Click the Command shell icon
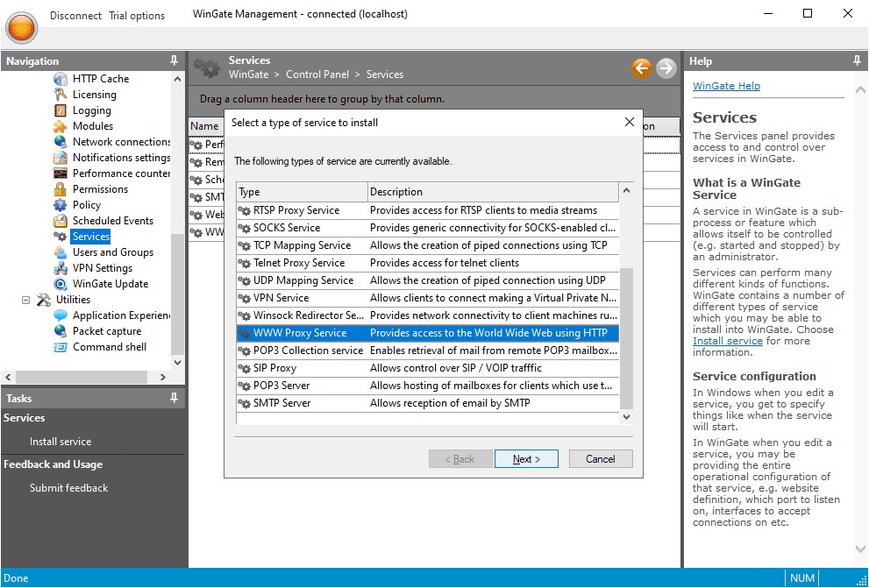 coord(61,347)
